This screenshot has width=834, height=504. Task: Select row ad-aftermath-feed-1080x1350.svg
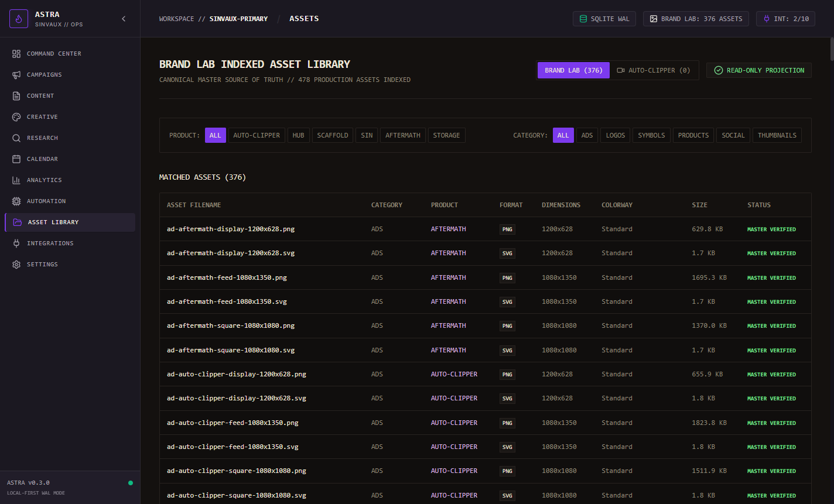click(486, 301)
